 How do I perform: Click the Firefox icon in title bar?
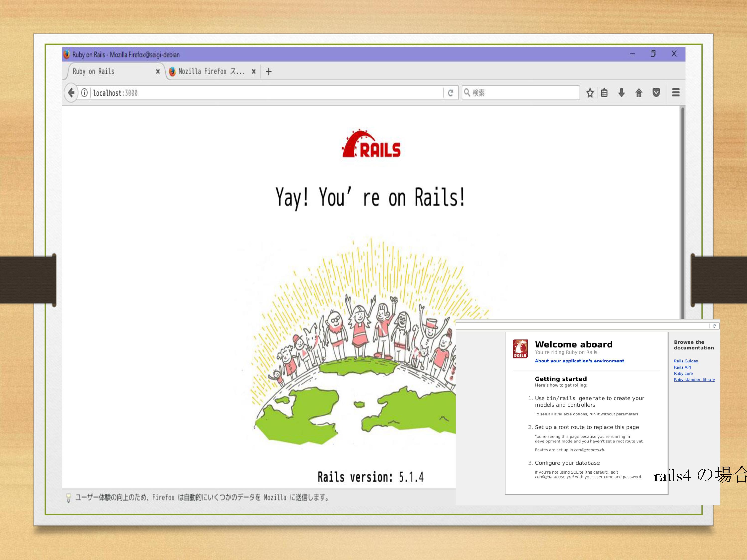[66, 54]
